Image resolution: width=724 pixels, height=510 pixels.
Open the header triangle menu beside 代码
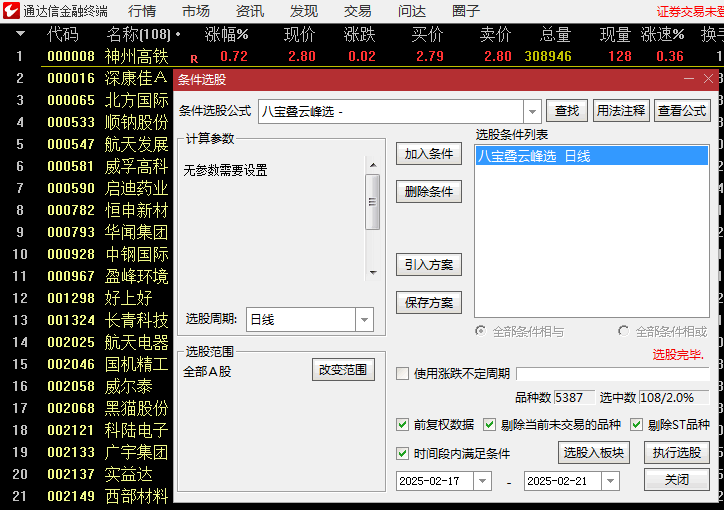[x=20, y=34]
